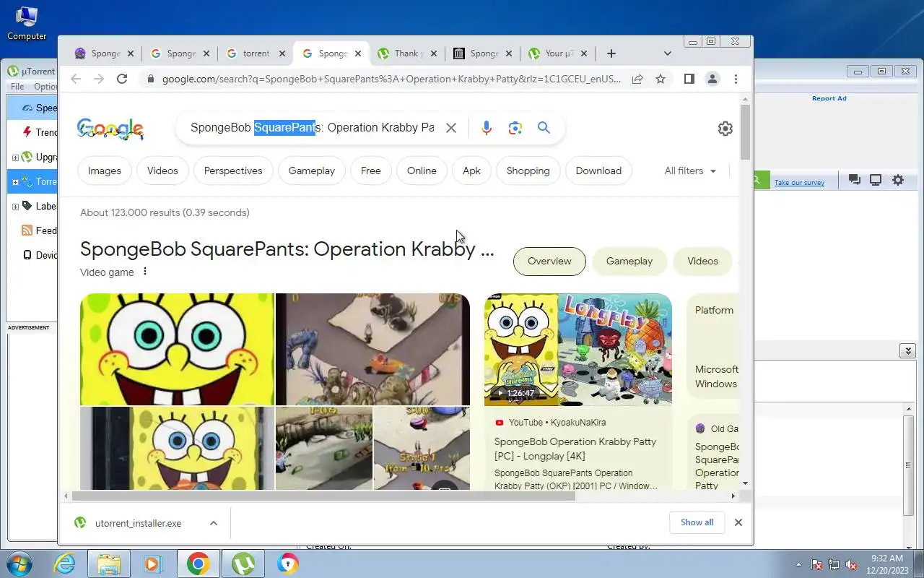
Task: Show hidden system tray icons arrow
Action: (x=798, y=564)
